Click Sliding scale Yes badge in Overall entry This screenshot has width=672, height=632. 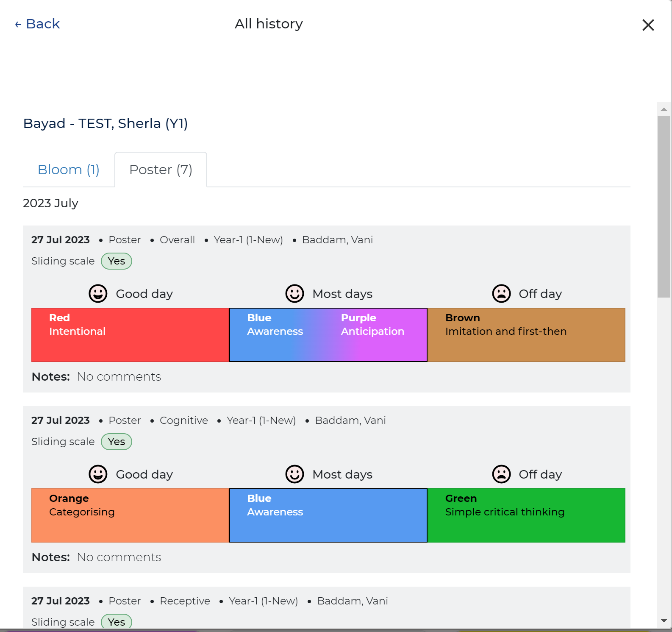[x=117, y=261]
